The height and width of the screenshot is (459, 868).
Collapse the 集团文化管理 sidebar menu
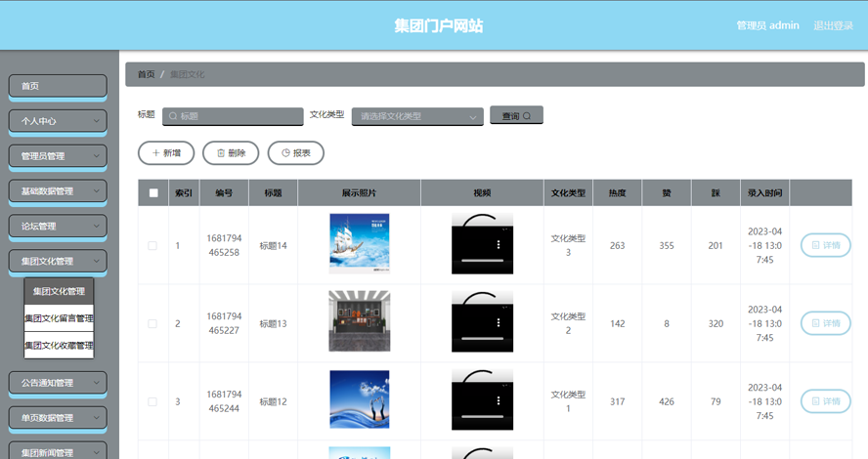58,261
